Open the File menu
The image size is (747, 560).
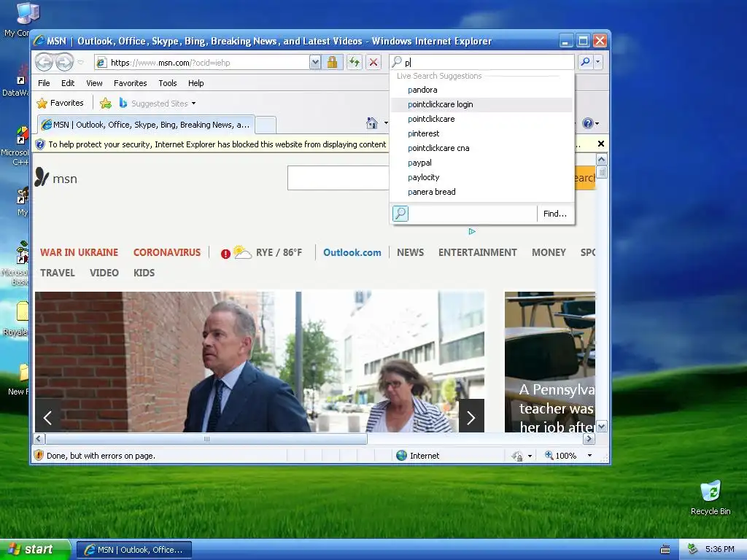click(44, 83)
